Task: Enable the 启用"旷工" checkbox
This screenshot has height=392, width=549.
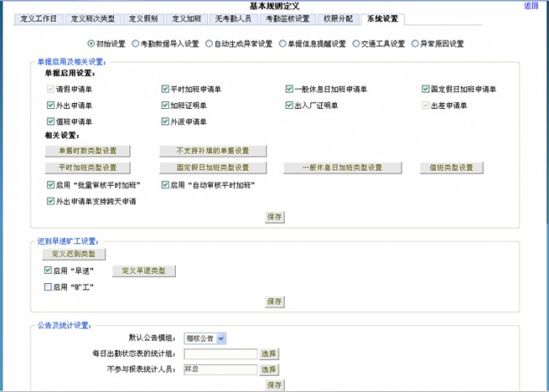Action: pyautogui.click(x=48, y=287)
